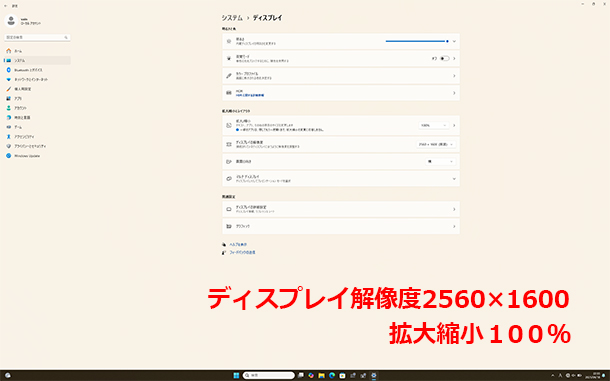The image size is (610, 381).
Task: Open the taskbar clock and date
Action: (x=591, y=376)
